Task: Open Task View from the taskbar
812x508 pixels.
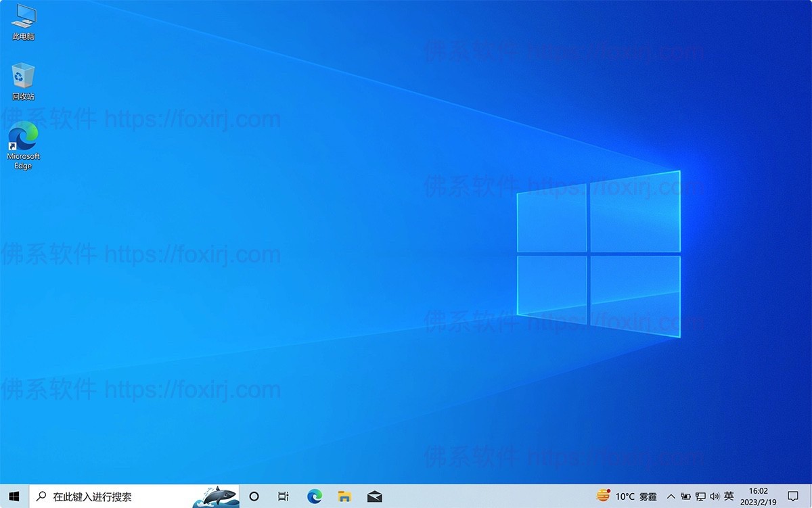Action: tap(282, 496)
